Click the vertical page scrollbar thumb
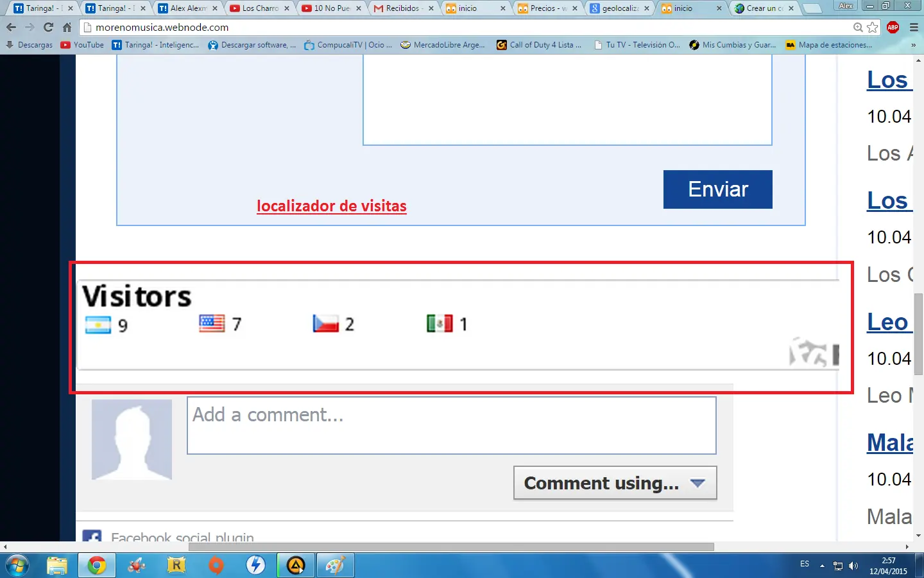The image size is (924, 578). [x=918, y=334]
